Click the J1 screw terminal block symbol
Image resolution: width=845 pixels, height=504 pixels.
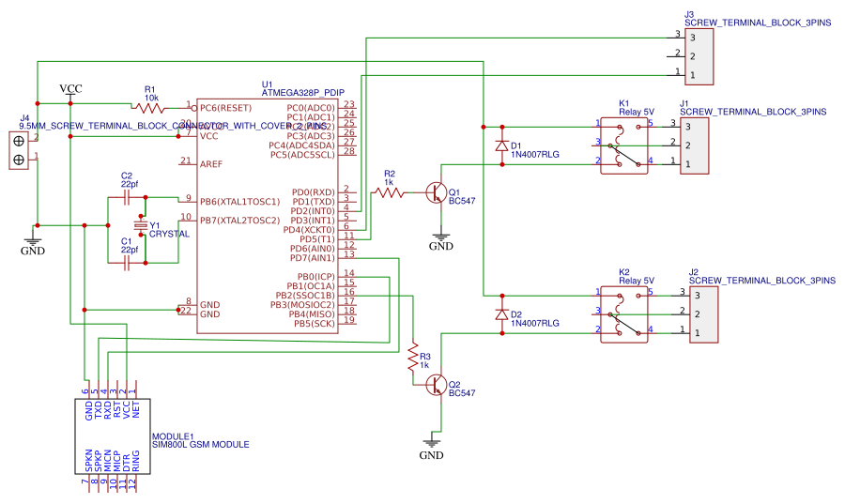point(694,145)
